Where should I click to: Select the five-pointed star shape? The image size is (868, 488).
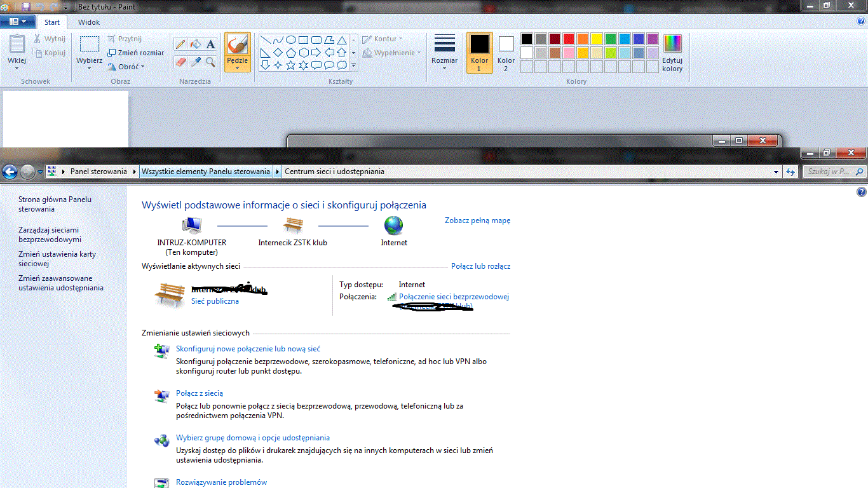coord(291,65)
